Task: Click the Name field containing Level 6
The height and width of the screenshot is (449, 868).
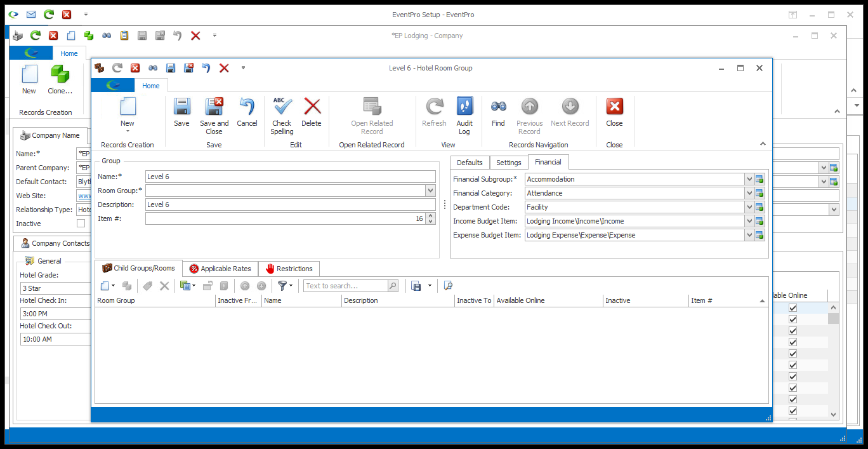Action: 291,177
